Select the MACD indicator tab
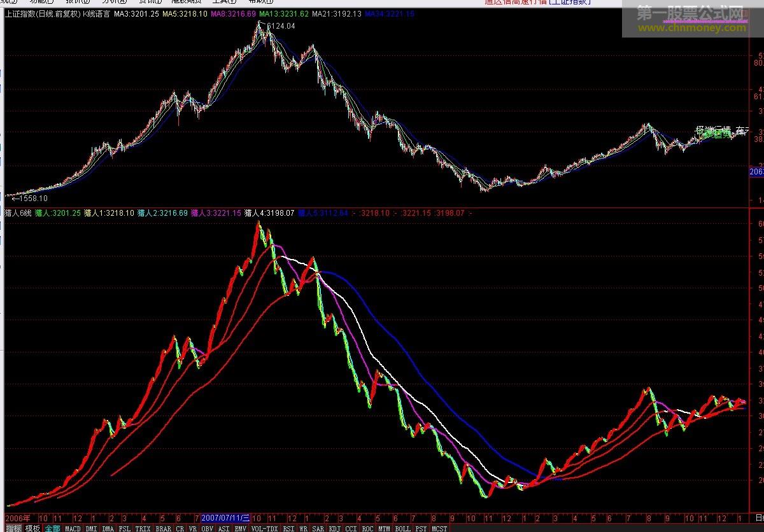The image size is (764, 532). click(73, 528)
